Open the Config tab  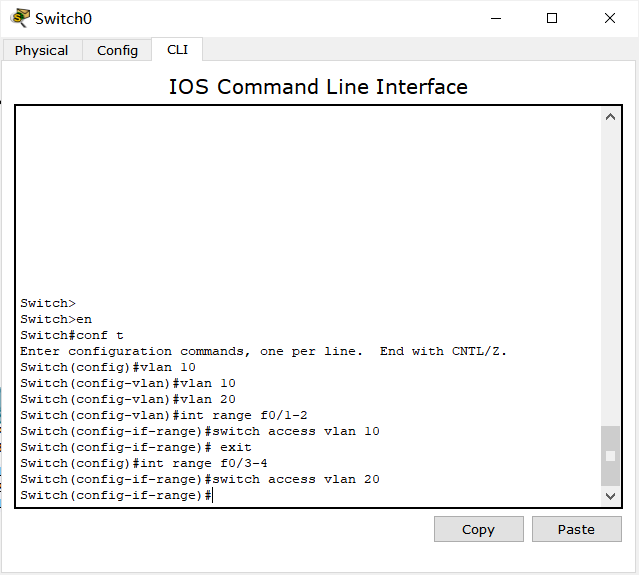pos(117,50)
